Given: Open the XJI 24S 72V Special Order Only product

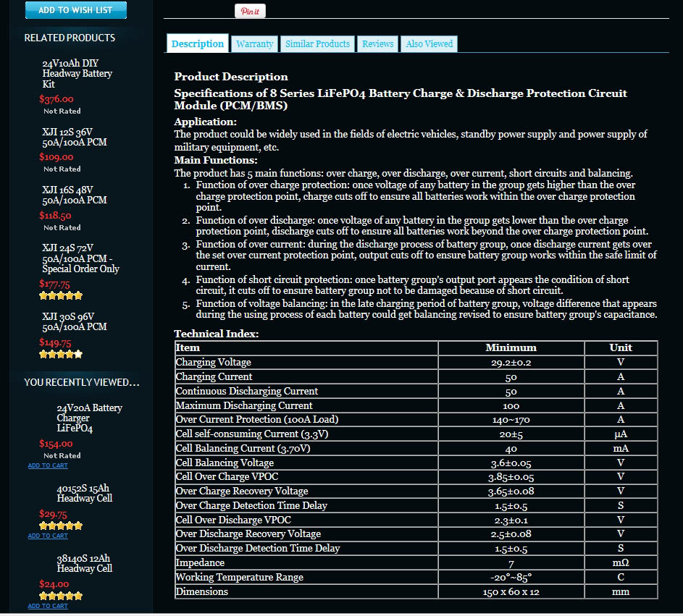Looking at the screenshot, I should pyautogui.click(x=80, y=258).
